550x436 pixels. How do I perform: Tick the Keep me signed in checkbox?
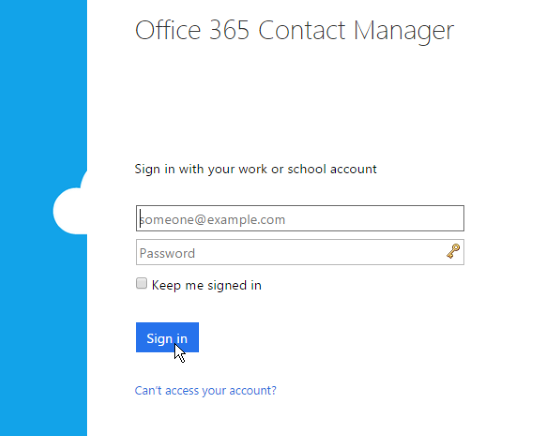click(x=141, y=283)
